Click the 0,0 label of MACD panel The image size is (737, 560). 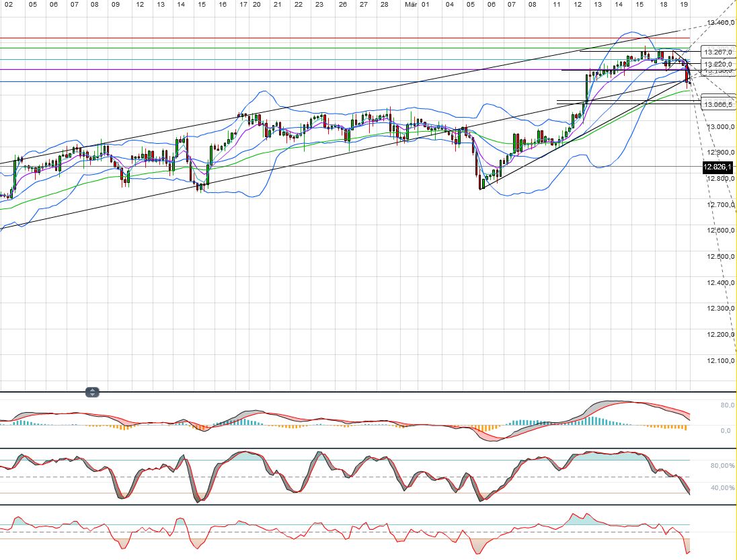tap(726, 430)
